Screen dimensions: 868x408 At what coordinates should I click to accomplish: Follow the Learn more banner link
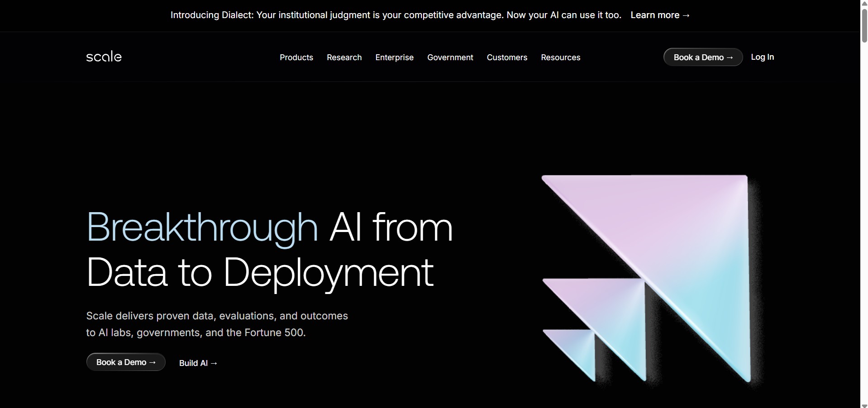[660, 15]
